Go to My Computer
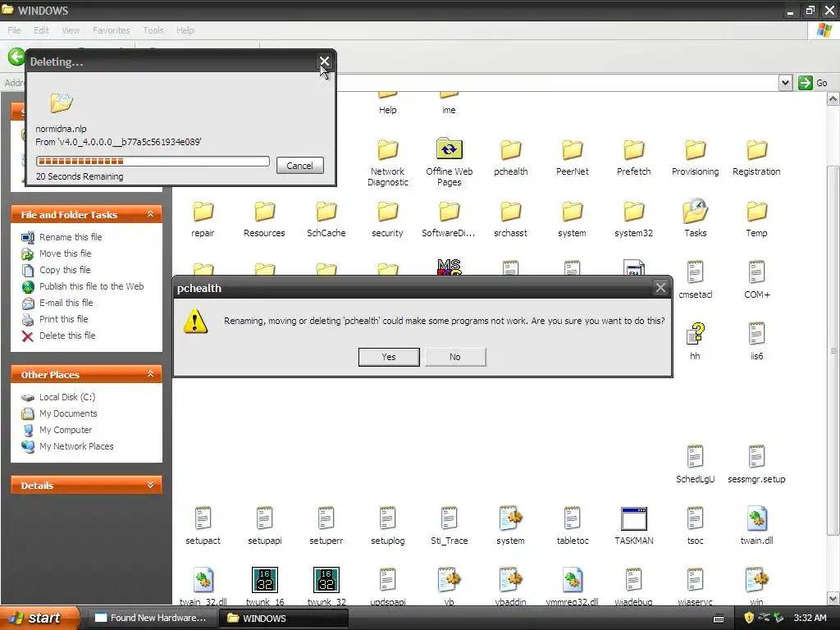The image size is (840, 630). [x=66, y=430]
